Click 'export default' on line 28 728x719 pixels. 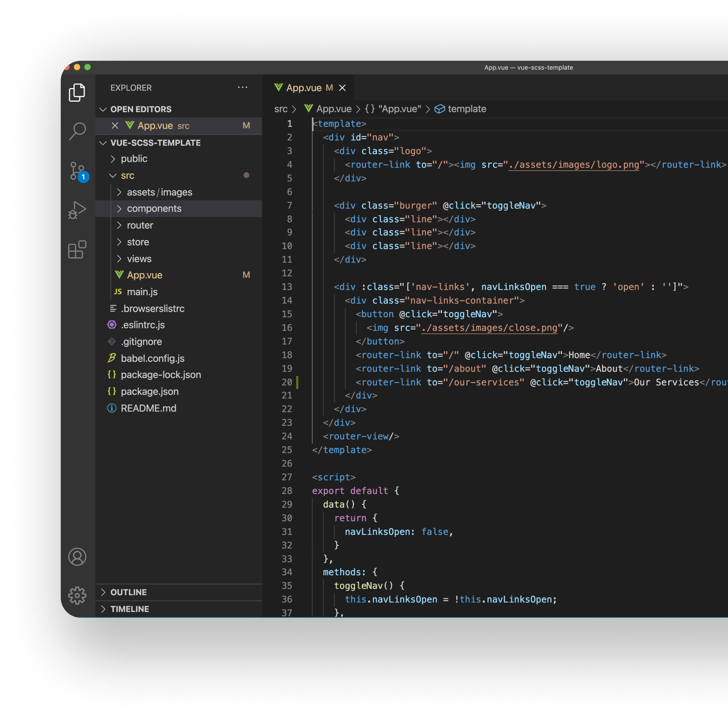click(x=350, y=491)
